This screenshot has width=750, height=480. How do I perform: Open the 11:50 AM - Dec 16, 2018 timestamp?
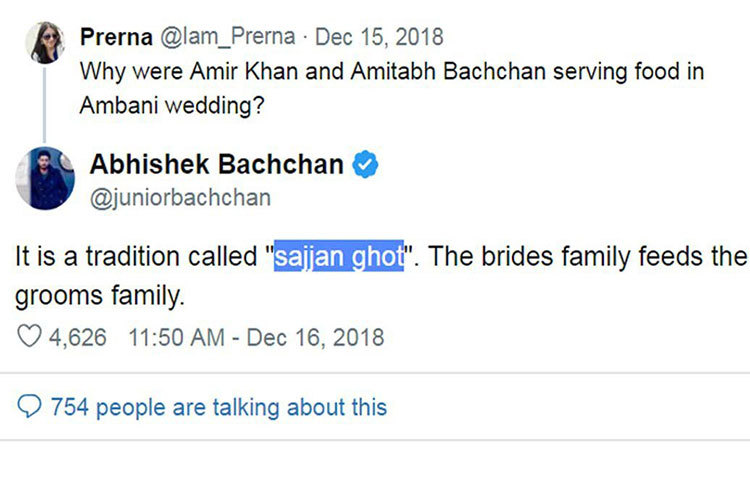coord(256,336)
